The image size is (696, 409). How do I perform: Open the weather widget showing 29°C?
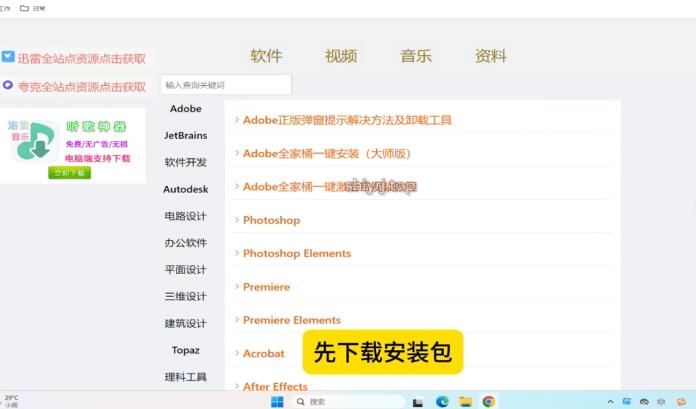(11, 401)
